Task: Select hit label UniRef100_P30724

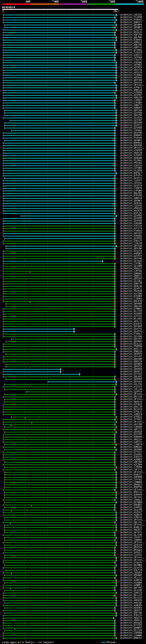Action: click(131, 226)
